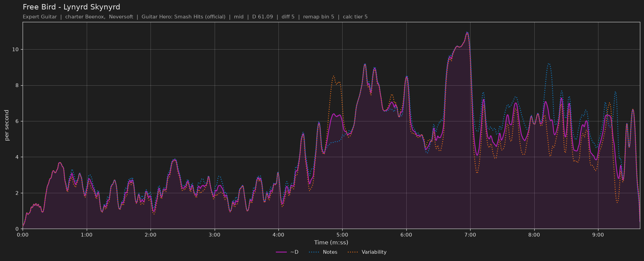This screenshot has width=644, height=261.
Task: Click the chart title 'Free Bird - Lynyrd Skynyrd'
Action: [x=71, y=7]
